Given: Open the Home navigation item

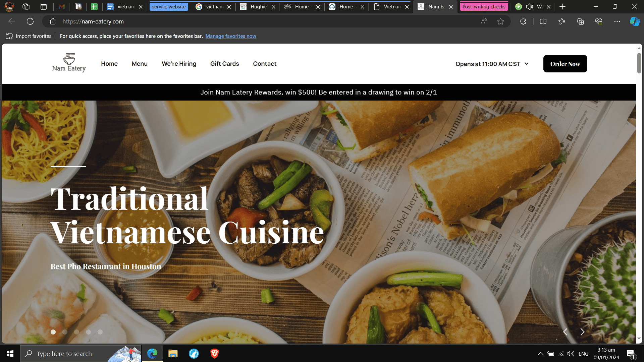Looking at the screenshot, I should 109,64.
